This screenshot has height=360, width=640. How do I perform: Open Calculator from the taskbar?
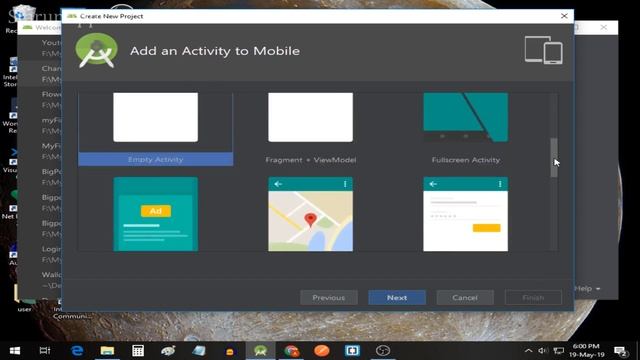(x=138, y=351)
